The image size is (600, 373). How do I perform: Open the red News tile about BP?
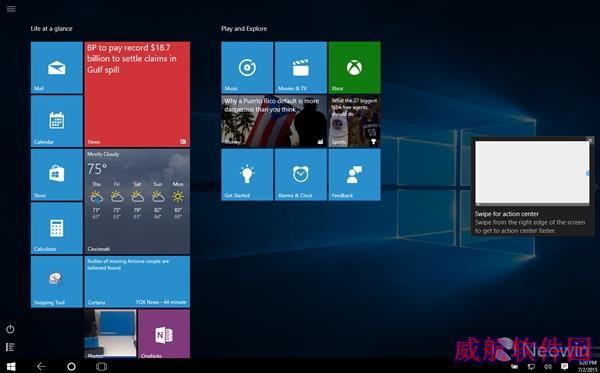pos(137,94)
